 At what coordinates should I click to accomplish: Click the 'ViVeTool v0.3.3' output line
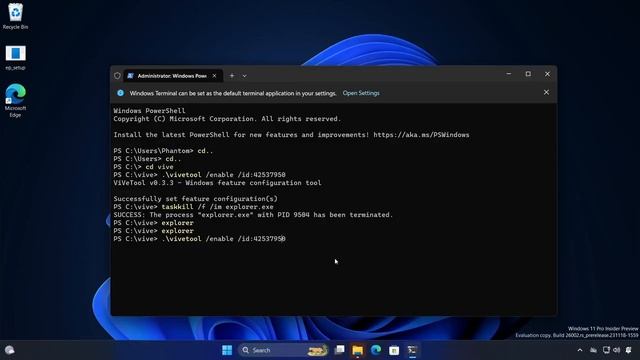(217, 183)
